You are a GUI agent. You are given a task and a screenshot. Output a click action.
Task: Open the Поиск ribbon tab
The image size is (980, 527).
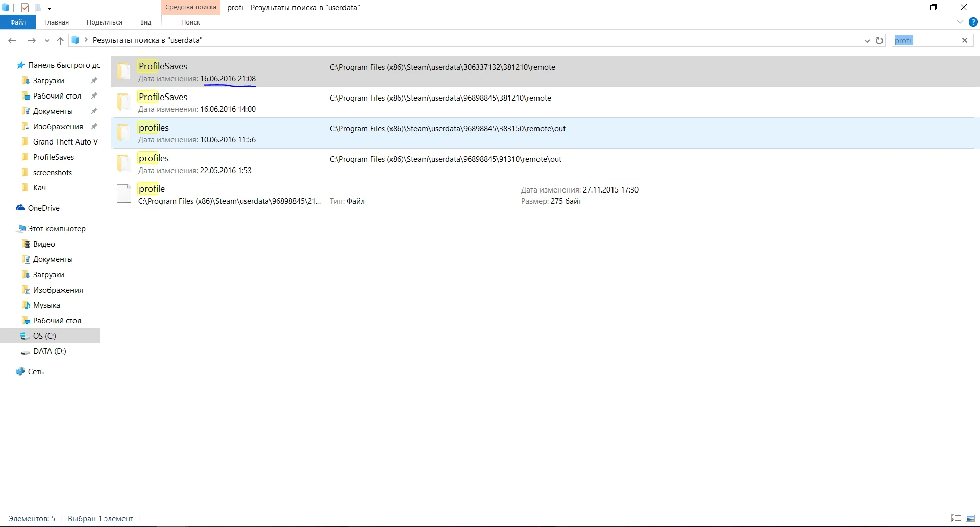point(190,22)
